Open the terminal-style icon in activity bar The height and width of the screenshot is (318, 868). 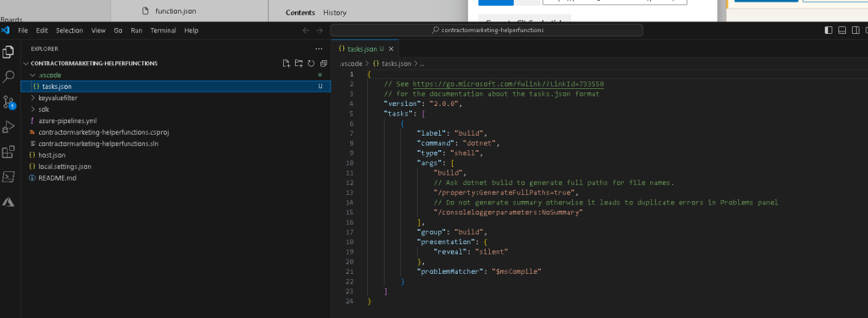pyautogui.click(x=8, y=176)
